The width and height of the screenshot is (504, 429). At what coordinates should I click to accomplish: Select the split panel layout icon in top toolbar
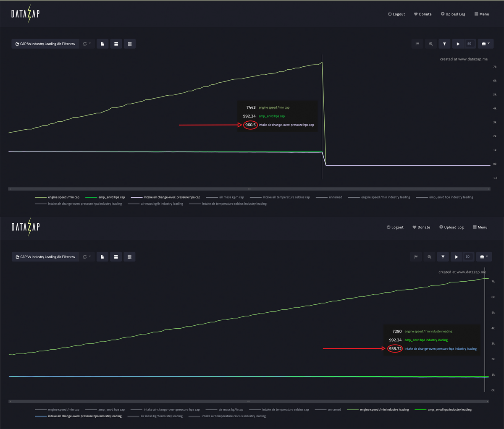[116, 44]
